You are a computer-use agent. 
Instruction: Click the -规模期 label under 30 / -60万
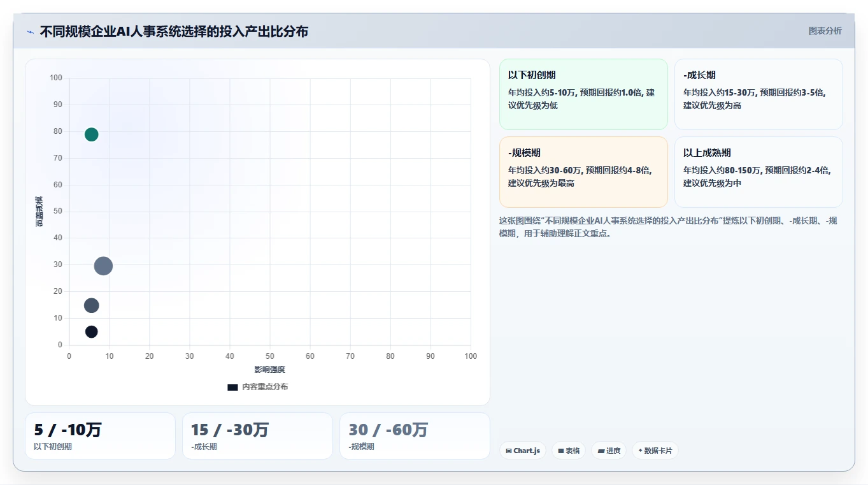click(x=361, y=447)
